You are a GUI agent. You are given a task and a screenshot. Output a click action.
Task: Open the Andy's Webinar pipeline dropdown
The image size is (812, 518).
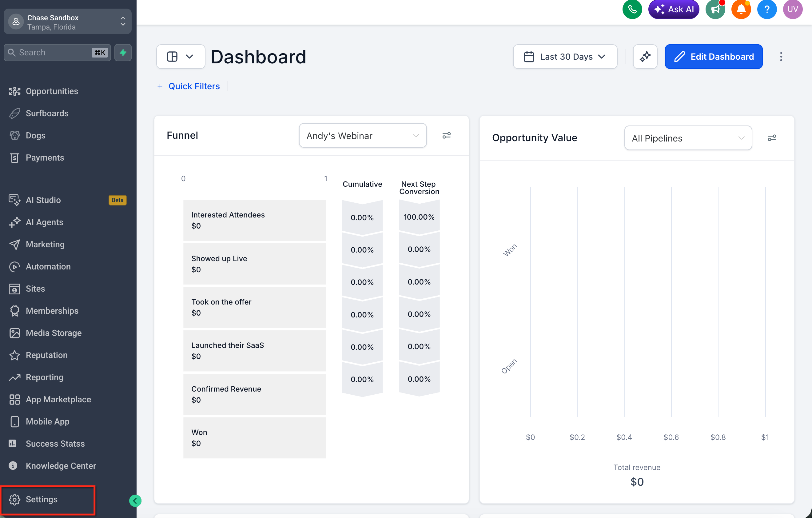pos(363,136)
